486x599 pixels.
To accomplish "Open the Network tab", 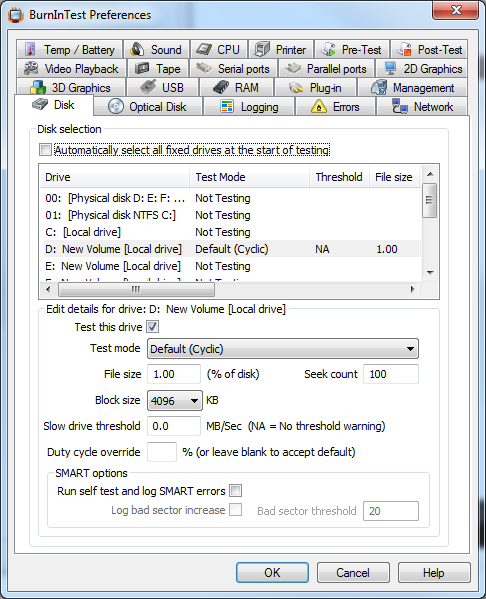I will point(422,107).
